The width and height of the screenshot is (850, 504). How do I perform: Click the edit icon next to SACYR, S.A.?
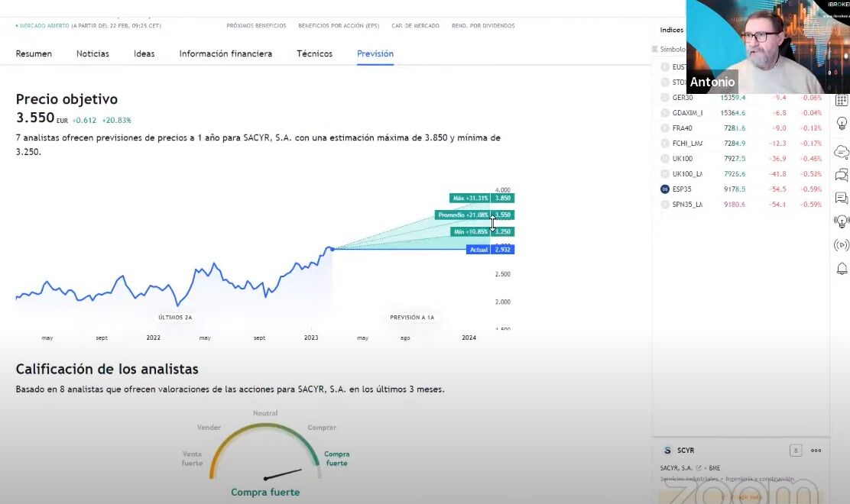(698, 468)
